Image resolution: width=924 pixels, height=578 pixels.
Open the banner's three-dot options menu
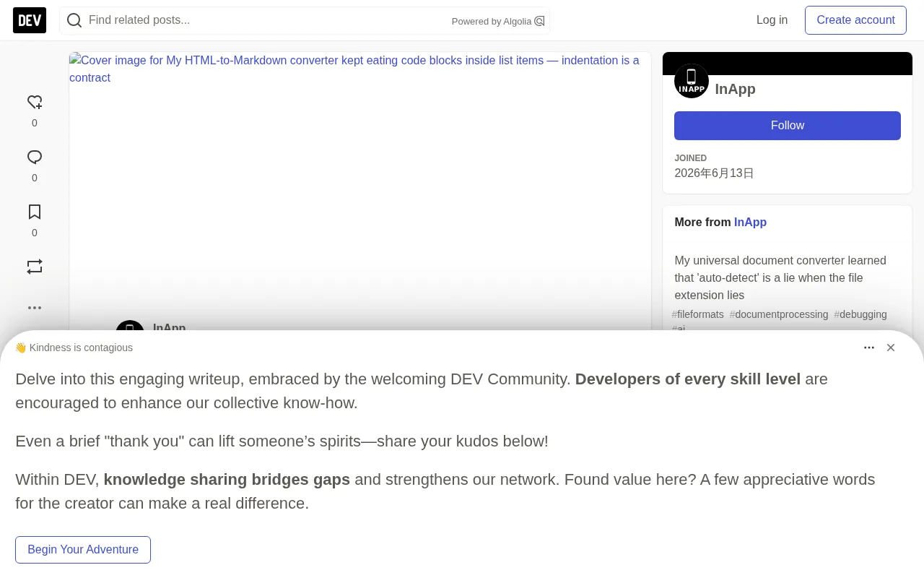pyautogui.click(x=869, y=348)
